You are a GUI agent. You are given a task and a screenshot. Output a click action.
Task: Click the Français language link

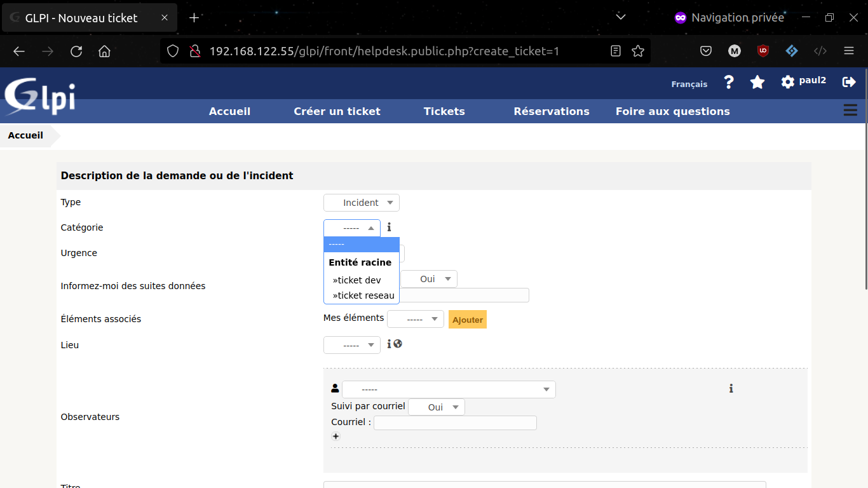(x=689, y=84)
